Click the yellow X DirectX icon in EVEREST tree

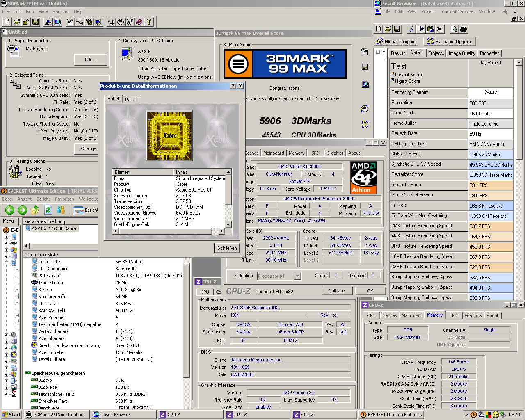tap(14, 355)
